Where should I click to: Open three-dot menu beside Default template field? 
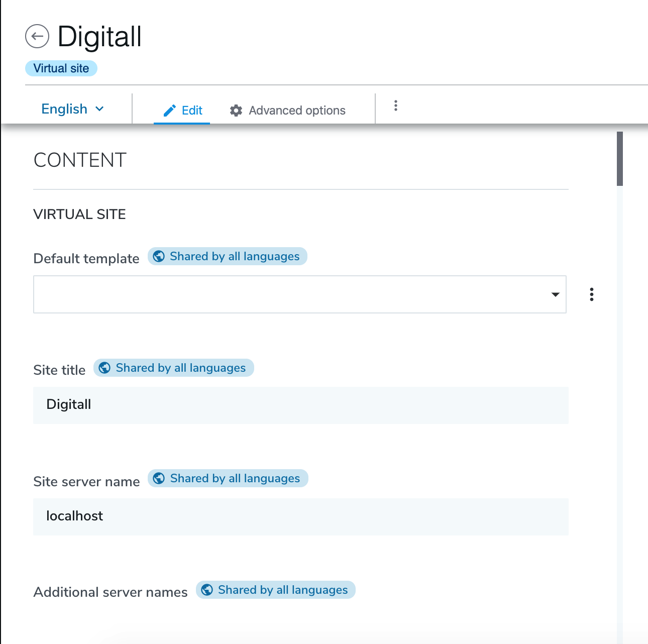click(x=592, y=294)
